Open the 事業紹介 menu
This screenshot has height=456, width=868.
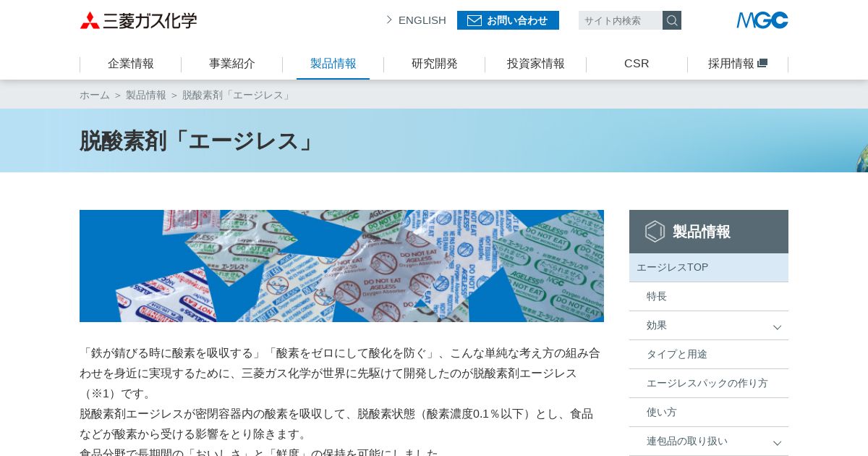click(x=232, y=64)
